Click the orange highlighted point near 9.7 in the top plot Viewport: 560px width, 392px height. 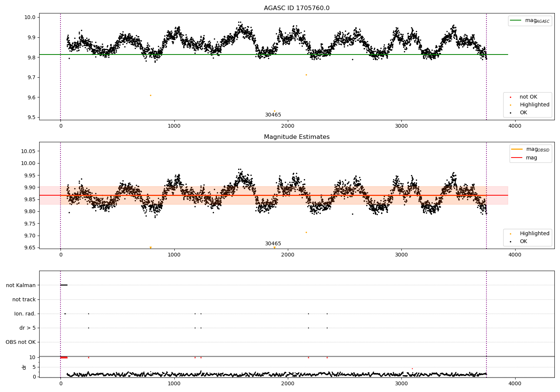pos(306,75)
